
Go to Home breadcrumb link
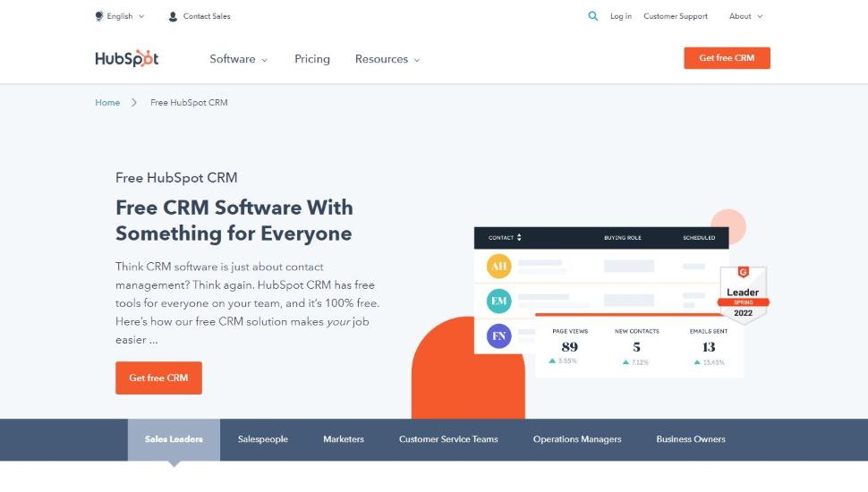pos(107,102)
